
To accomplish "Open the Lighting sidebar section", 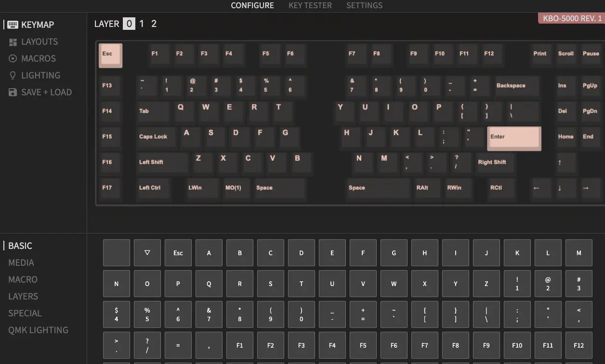I will click(x=40, y=76).
